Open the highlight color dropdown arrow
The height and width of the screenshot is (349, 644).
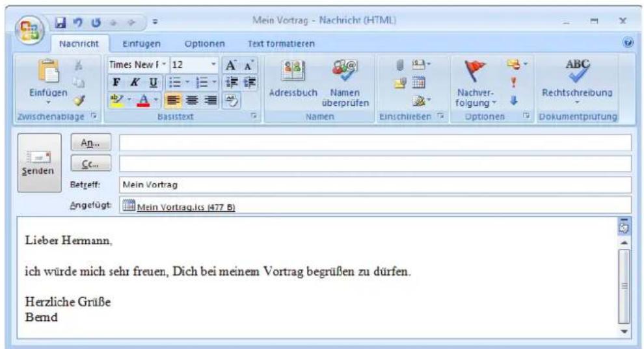tap(129, 100)
